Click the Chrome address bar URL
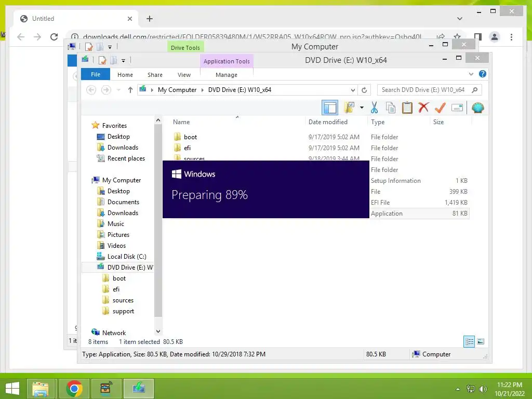The width and height of the screenshot is (532, 399). pos(252,37)
